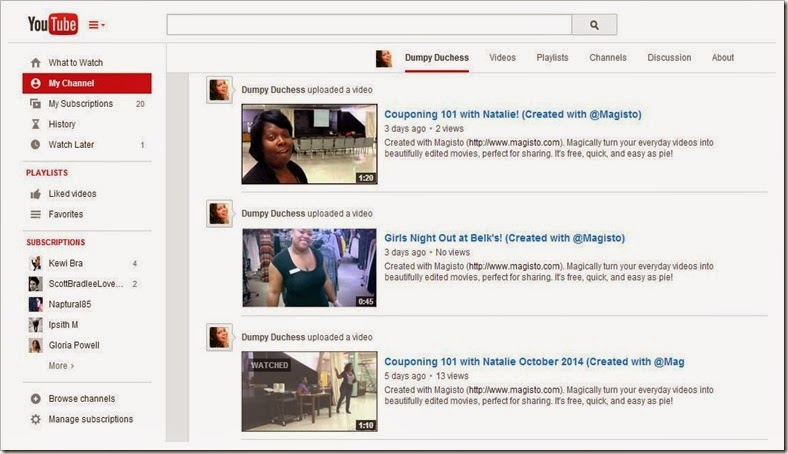Switch to the Videos tab
This screenshot has width=788, height=454.
click(x=502, y=58)
